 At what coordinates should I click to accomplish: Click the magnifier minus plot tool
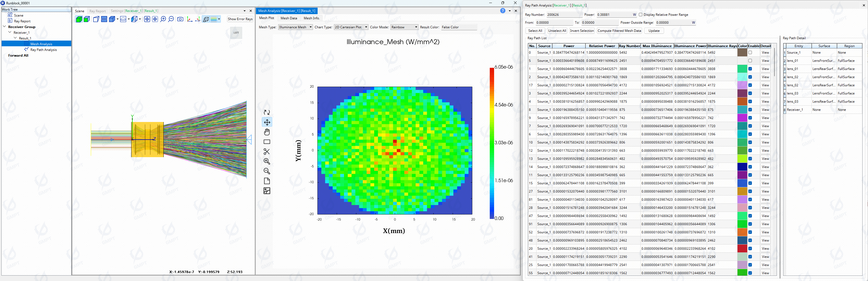(x=267, y=171)
